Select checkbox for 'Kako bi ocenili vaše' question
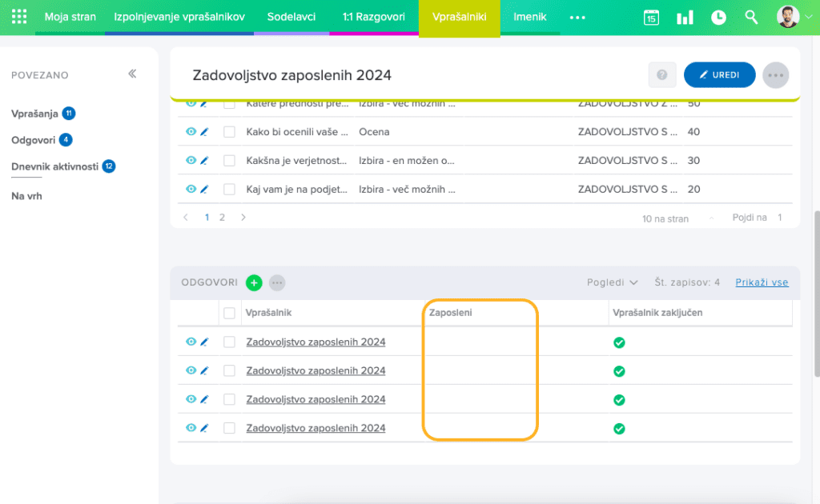The width and height of the screenshot is (820, 504). (x=230, y=132)
